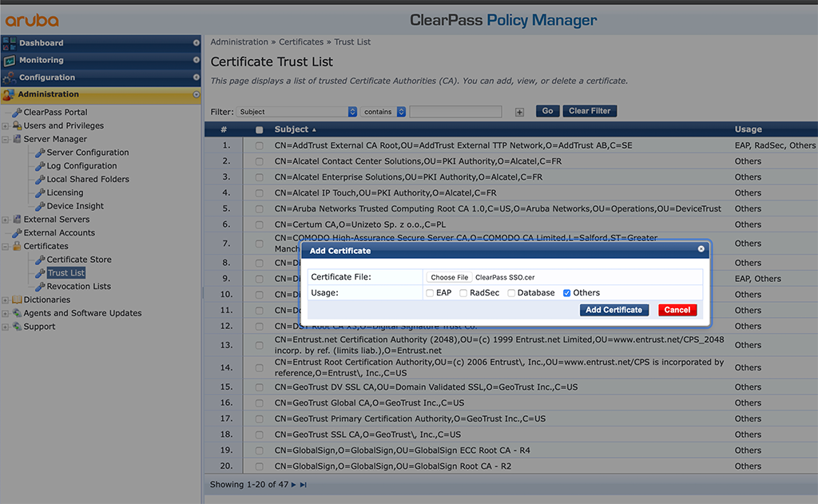The height and width of the screenshot is (504, 818).
Task: Open the Monitoring menu section
Action: 101,61
